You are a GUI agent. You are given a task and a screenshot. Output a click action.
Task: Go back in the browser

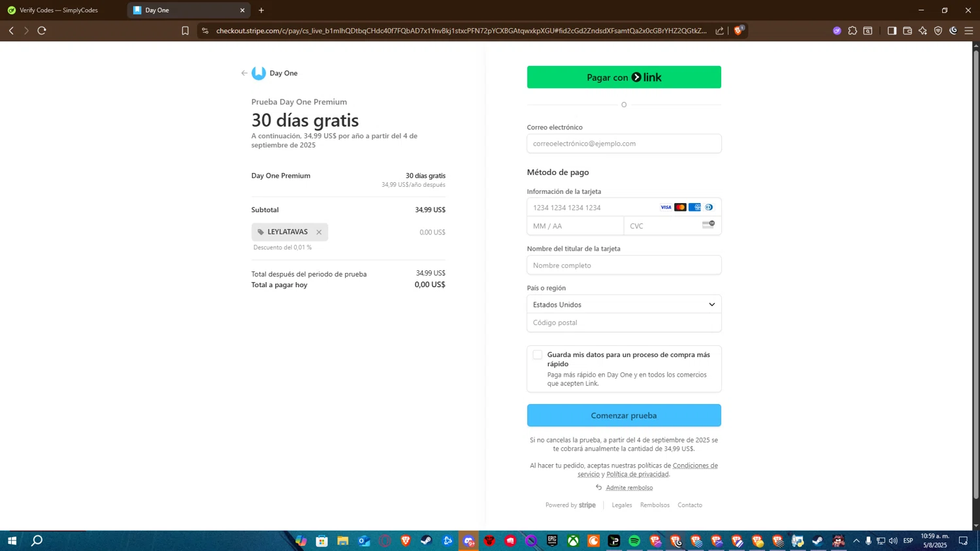click(11, 31)
